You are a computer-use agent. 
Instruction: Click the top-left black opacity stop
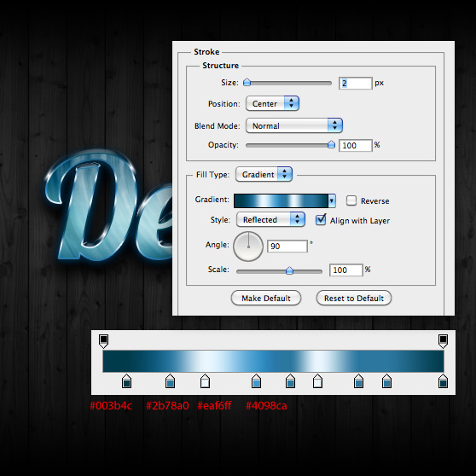pos(103,341)
